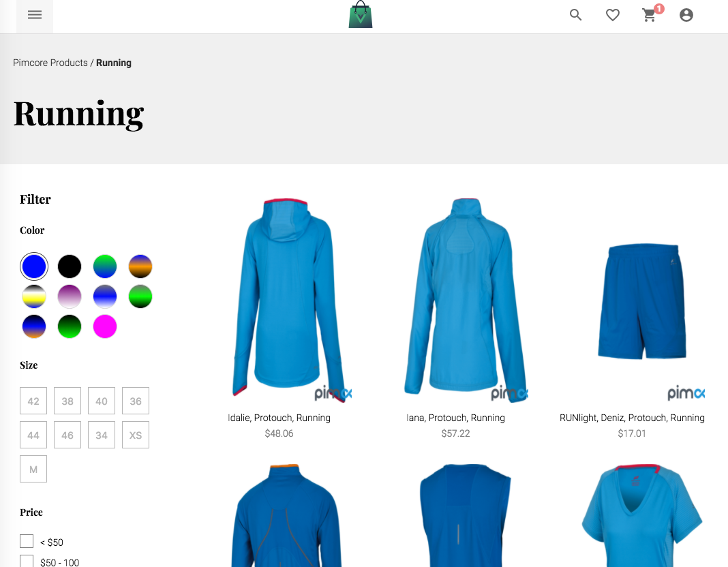Screen dimensions: 728x567
Task: Open the search icon
Action: click(575, 15)
